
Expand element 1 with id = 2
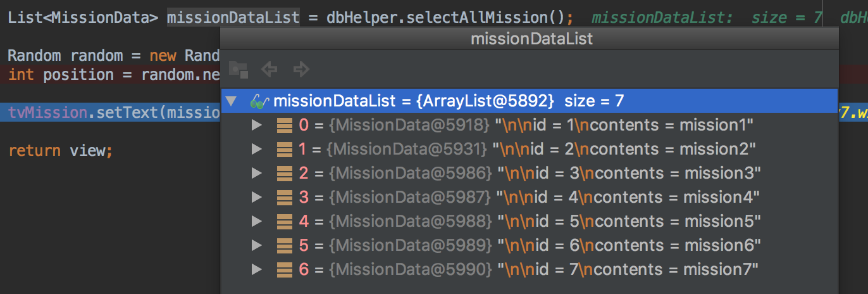click(256, 150)
